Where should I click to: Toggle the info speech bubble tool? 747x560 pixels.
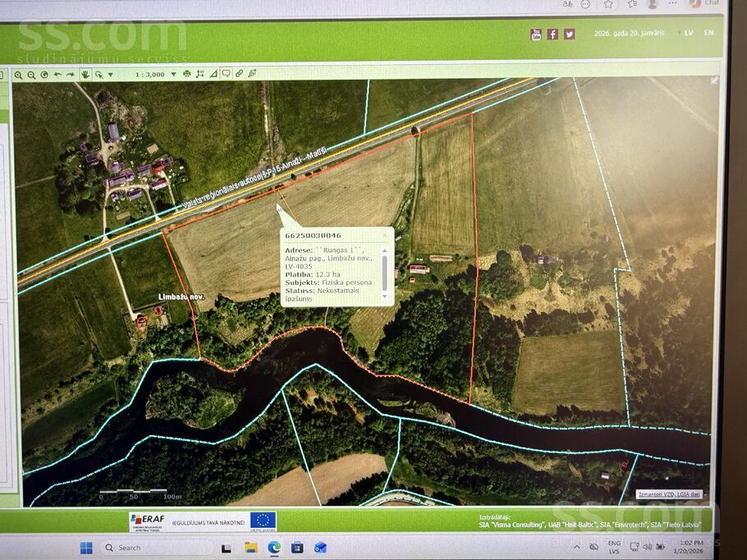[x=226, y=74]
